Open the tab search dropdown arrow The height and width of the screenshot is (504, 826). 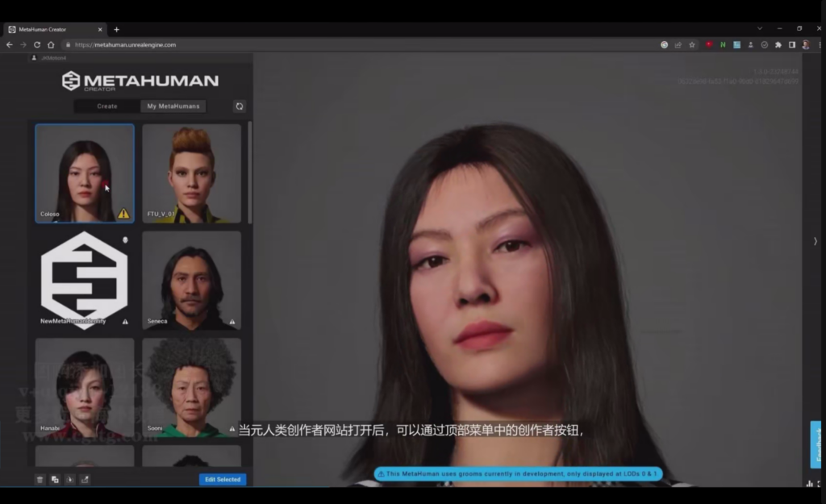(760, 28)
